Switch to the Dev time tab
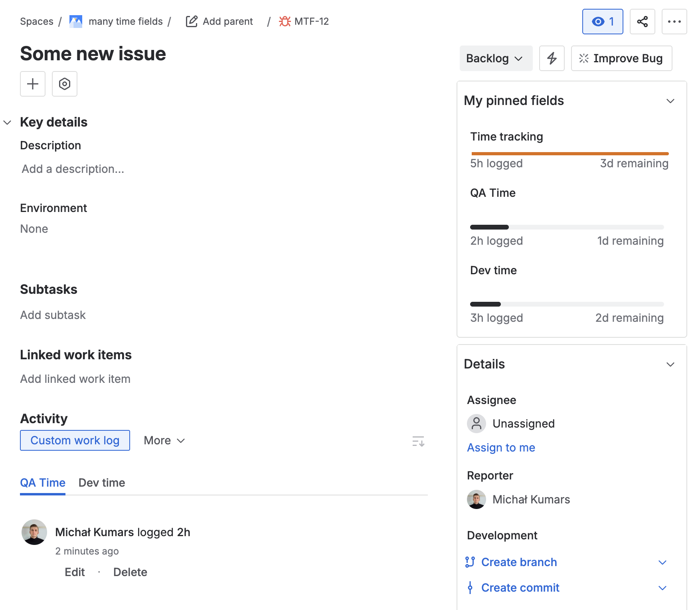 pos(101,483)
